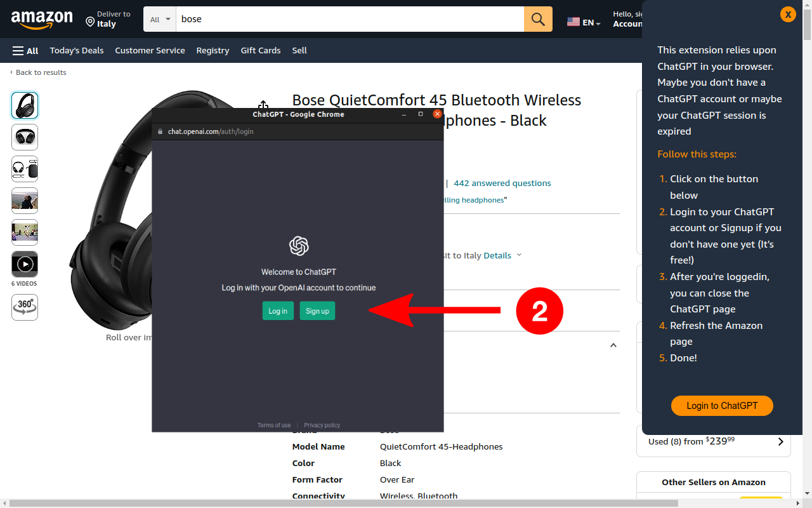Open Today's Deals
This screenshot has height=508, width=812.
tap(77, 51)
